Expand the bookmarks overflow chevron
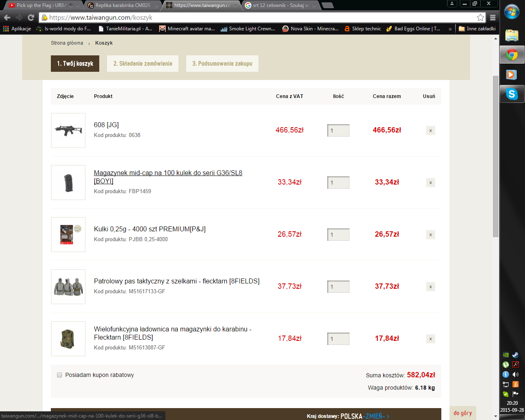525x420 pixels. click(450, 29)
